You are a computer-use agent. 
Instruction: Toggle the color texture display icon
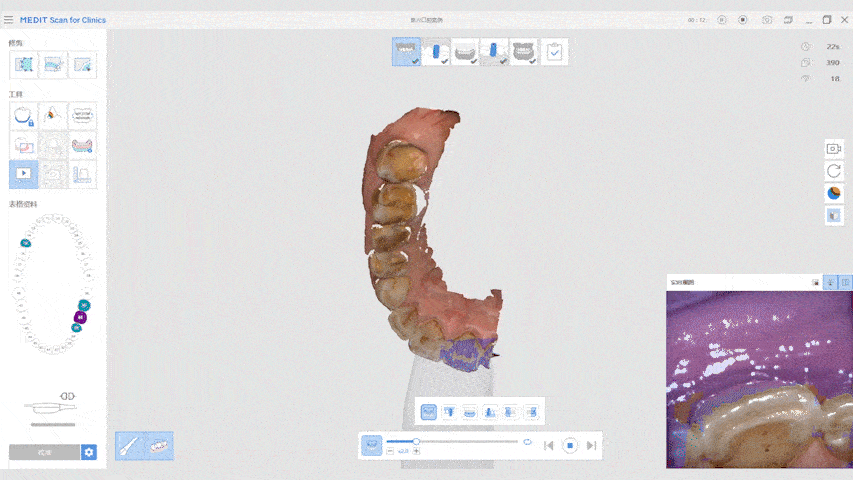pos(833,193)
